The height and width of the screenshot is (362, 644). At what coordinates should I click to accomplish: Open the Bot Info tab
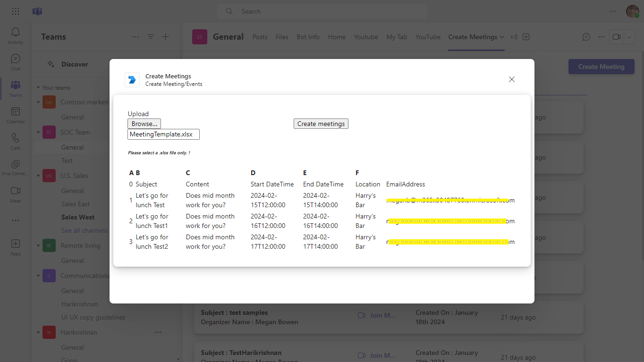[x=308, y=37]
